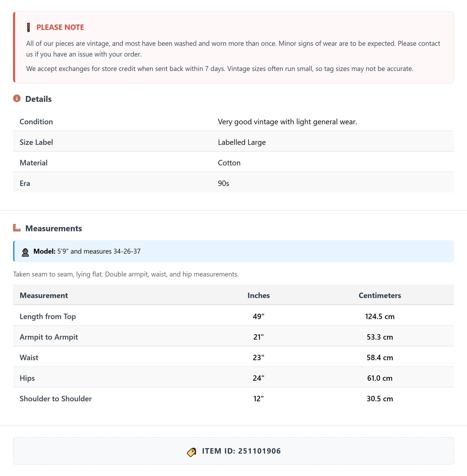Click the Shoulder to Shoulder row label
The image size is (467, 476).
point(56,398)
